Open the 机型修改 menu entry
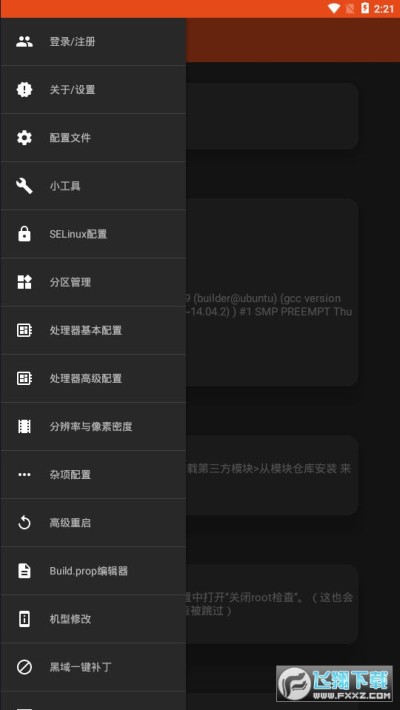The width and height of the screenshot is (400, 710). (x=93, y=619)
